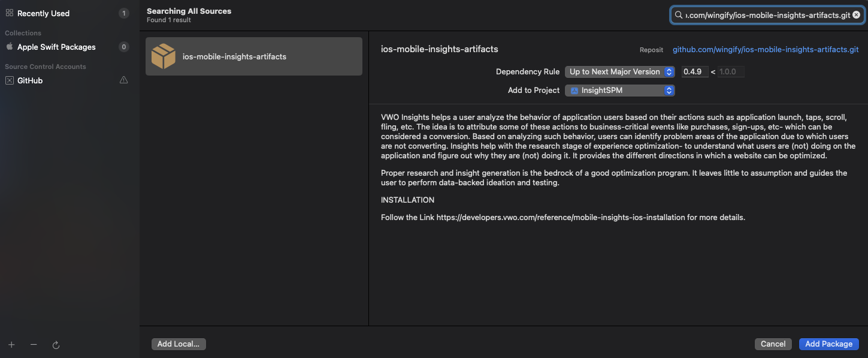Select the ios-mobile-insights-artifacts package result
The width and height of the screenshot is (868, 358).
coord(254,56)
